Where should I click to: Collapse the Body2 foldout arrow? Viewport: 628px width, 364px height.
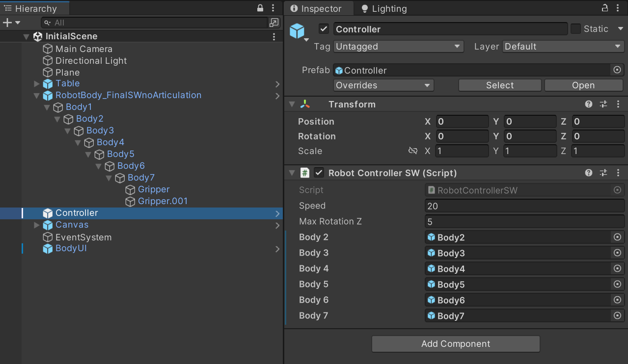coord(57,119)
